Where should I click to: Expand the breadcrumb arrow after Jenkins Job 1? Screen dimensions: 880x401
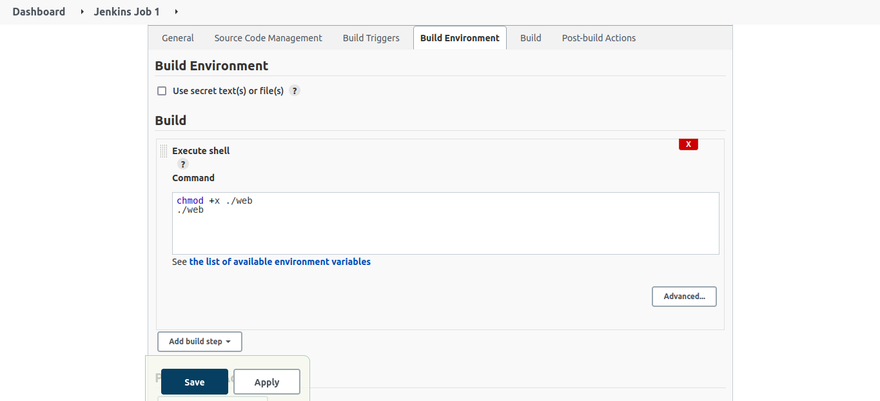pos(176,12)
